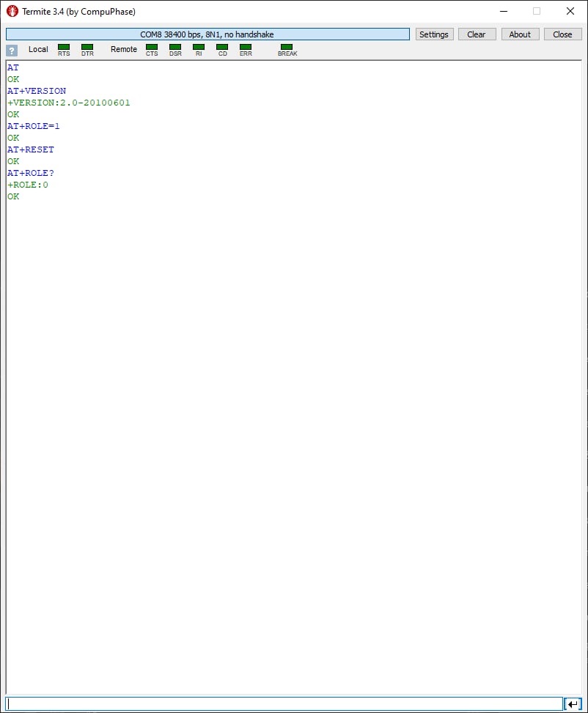Toggle the RTS indicator light
The width and height of the screenshot is (588, 713).
click(64, 47)
